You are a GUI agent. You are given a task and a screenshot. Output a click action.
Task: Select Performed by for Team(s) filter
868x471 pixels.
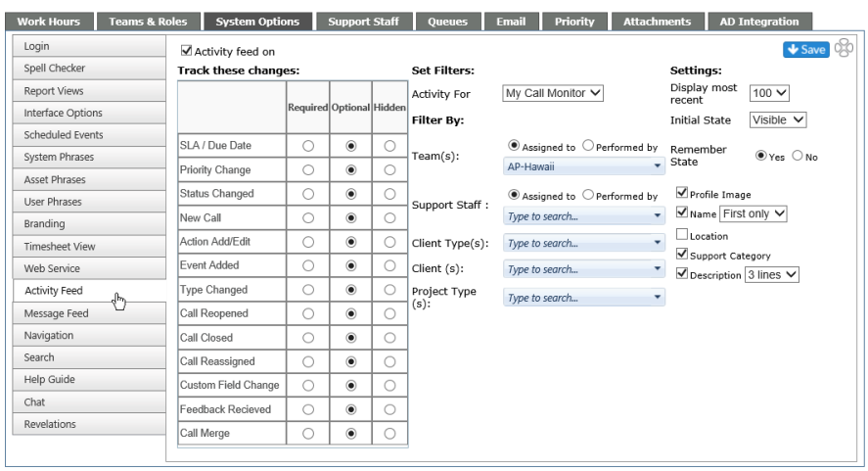588,146
